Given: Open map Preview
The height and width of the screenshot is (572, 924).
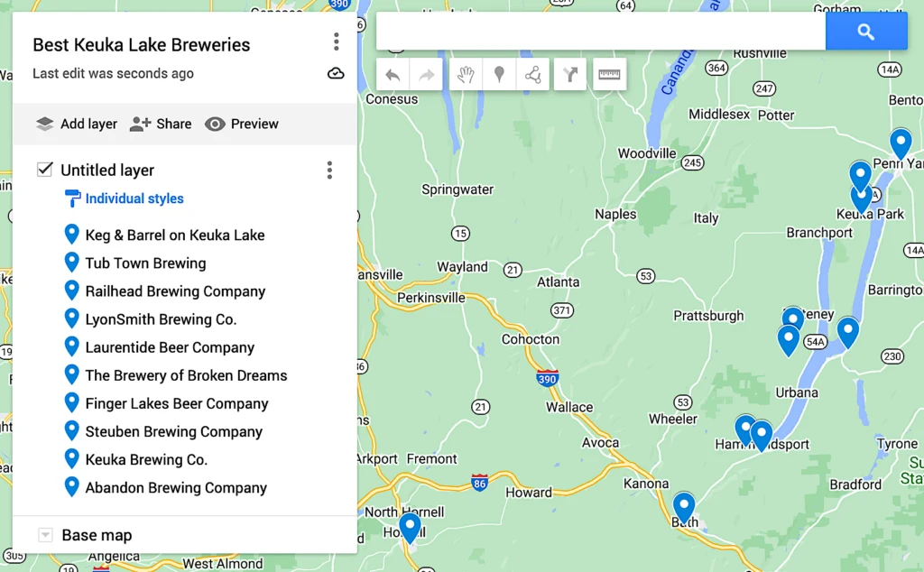Looking at the screenshot, I should tap(242, 124).
